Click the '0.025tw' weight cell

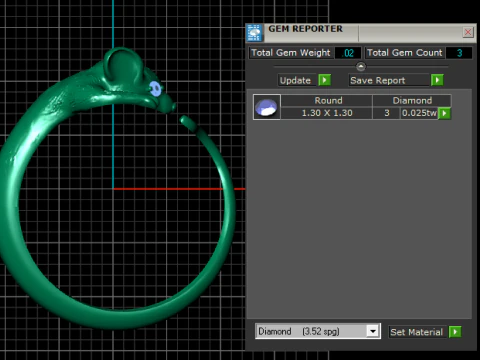pyautogui.click(x=419, y=113)
